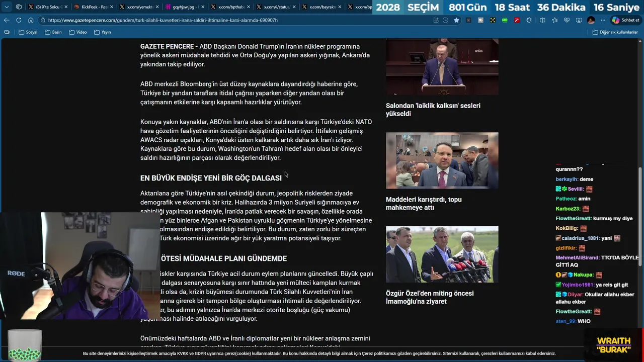Click chat username KokBilig
This screenshot has width=644, height=362.
pos(567,228)
